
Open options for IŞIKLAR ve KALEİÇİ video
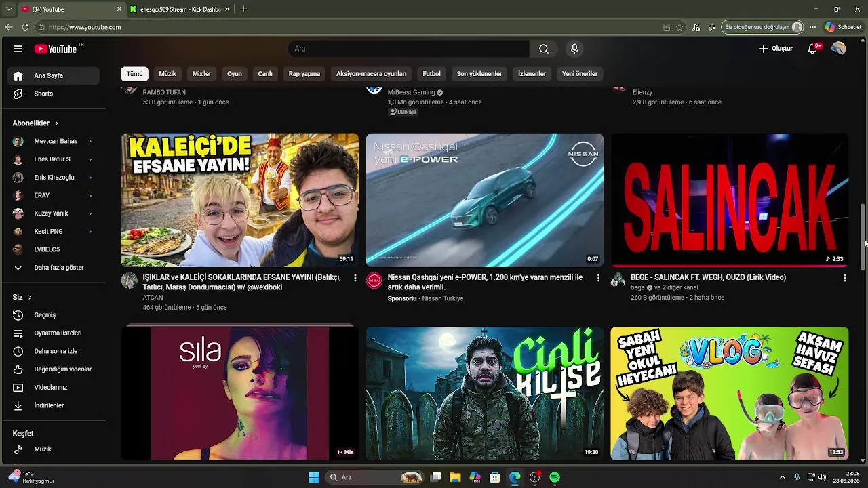355,278
